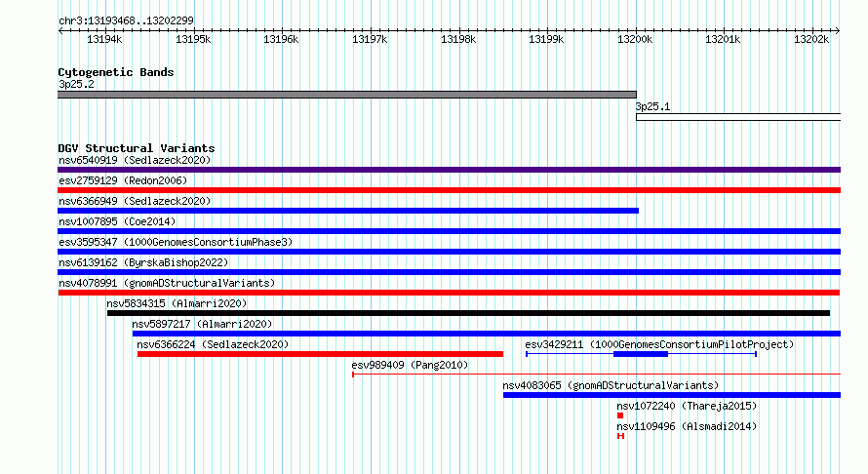Click the DGV Structural Variants track title
This screenshot has width=868, height=474.
tap(137, 148)
